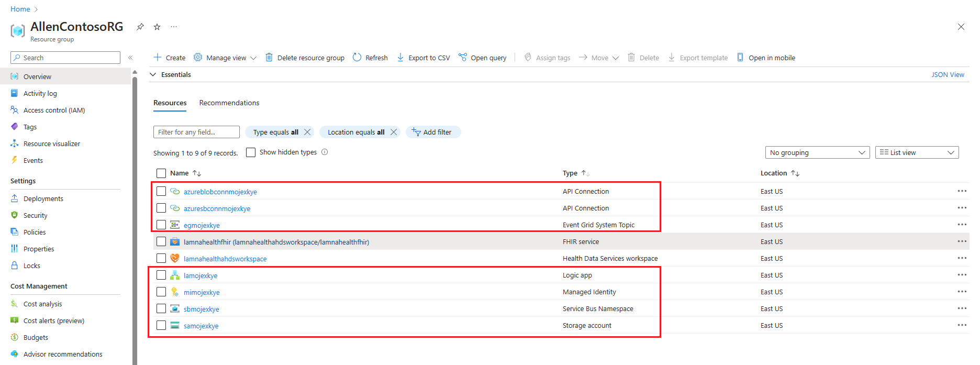Image resolution: width=980 pixels, height=365 pixels.
Task: Check the select-all checkbox in header
Action: 161,173
